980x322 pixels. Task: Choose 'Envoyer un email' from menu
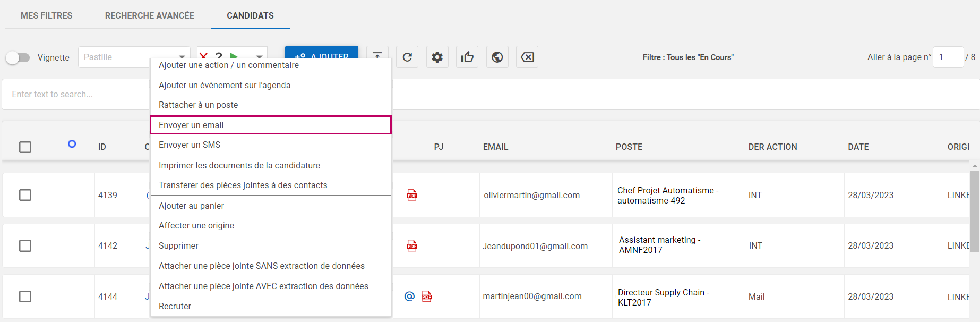(x=271, y=125)
